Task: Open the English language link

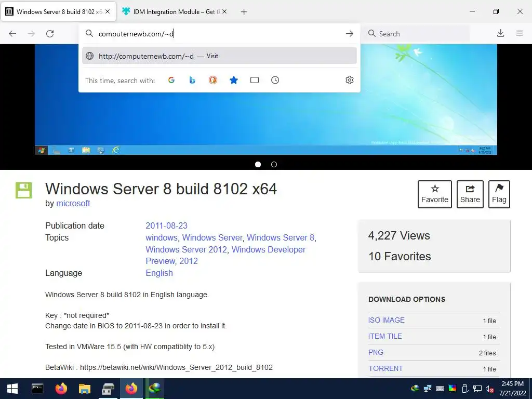Action: pyautogui.click(x=159, y=273)
